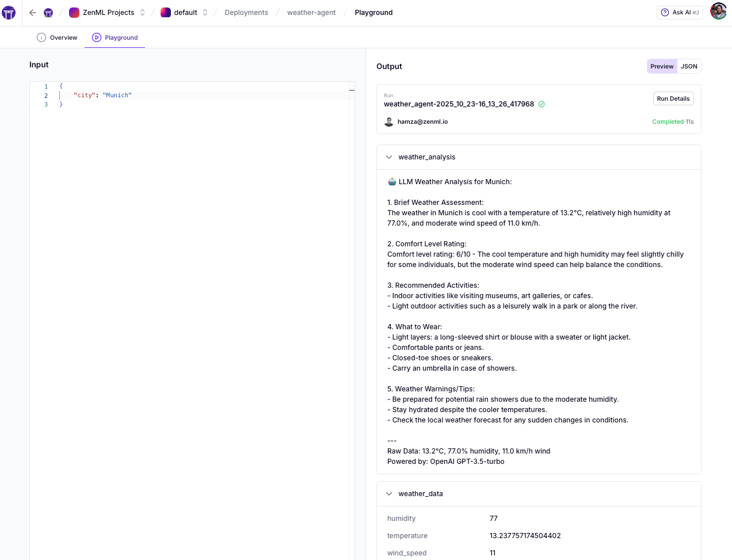Viewport: 732px width, 560px height.
Task: Click the humidity label in weather_data
Action: click(x=401, y=519)
